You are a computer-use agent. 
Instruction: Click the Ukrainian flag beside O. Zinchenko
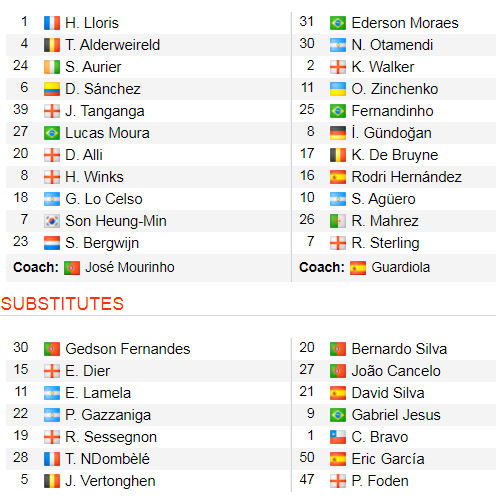point(338,89)
